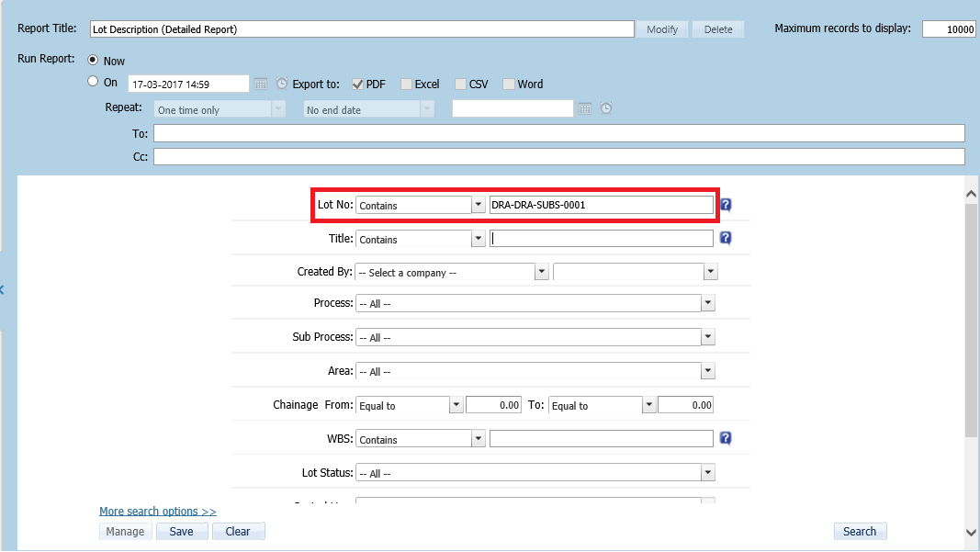
Task: Open the clock time picker beside Export to
Action: [282, 84]
